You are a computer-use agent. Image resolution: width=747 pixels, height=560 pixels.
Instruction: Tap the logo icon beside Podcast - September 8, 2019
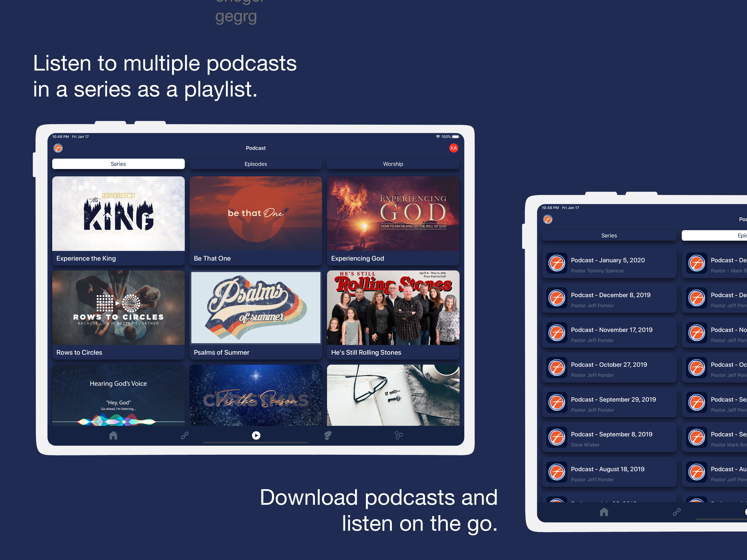[x=556, y=437]
